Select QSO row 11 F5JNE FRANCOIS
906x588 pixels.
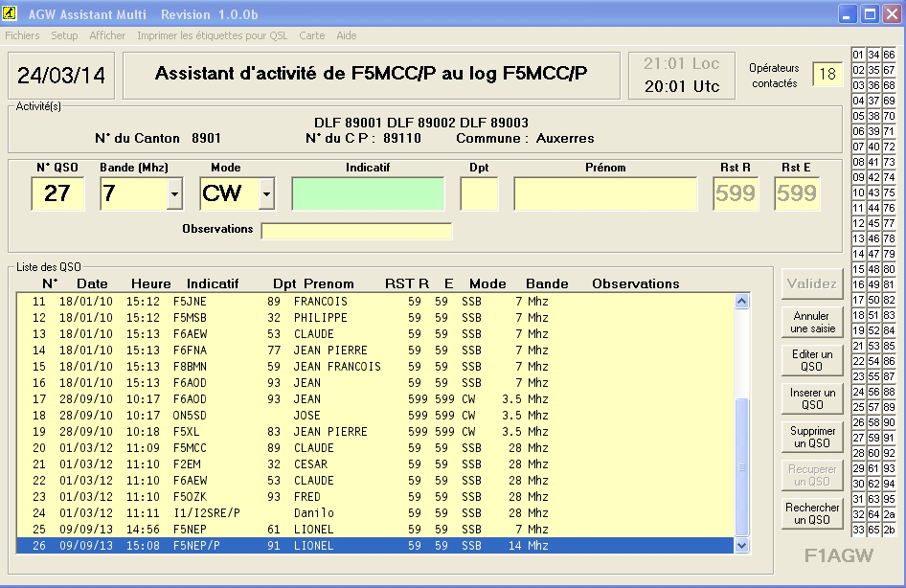pyautogui.click(x=375, y=302)
